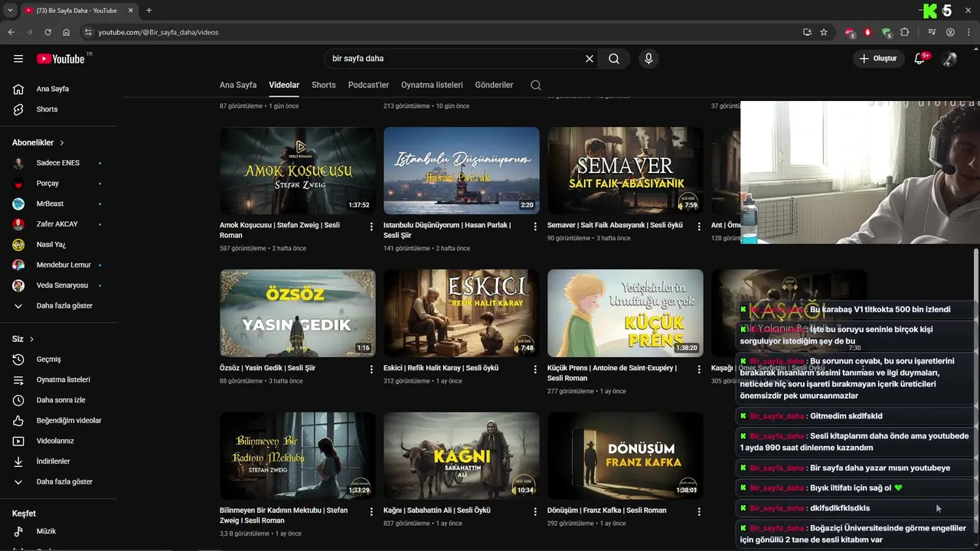Open Zafer AKCAY subscription channel
Screen dimensions: 980x551
coord(58,224)
